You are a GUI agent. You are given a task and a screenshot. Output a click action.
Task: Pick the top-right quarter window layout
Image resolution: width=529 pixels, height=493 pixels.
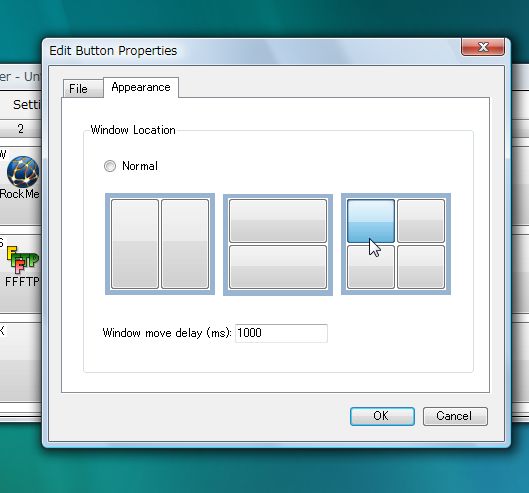pos(421,221)
